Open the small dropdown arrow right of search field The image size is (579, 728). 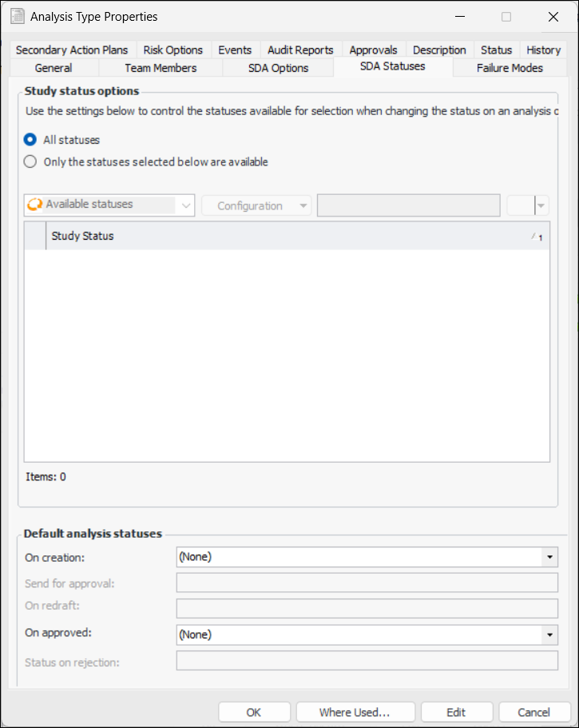(x=542, y=205)
